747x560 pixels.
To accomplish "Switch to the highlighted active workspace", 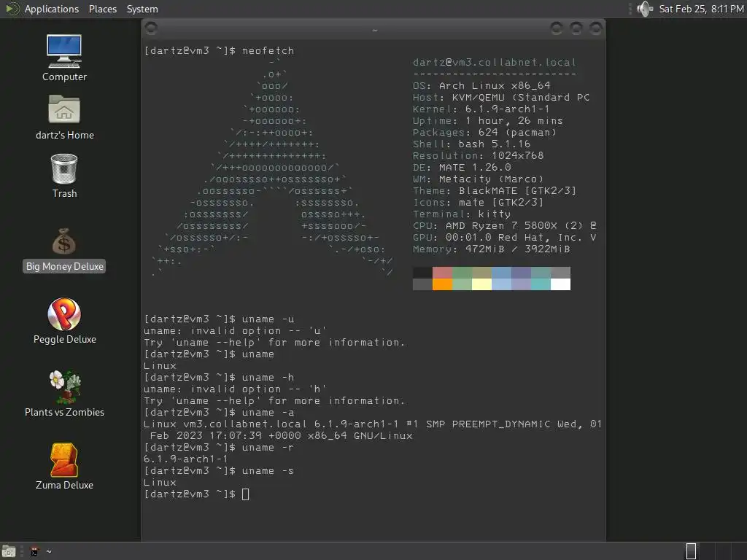I will [x=691, y=551].
